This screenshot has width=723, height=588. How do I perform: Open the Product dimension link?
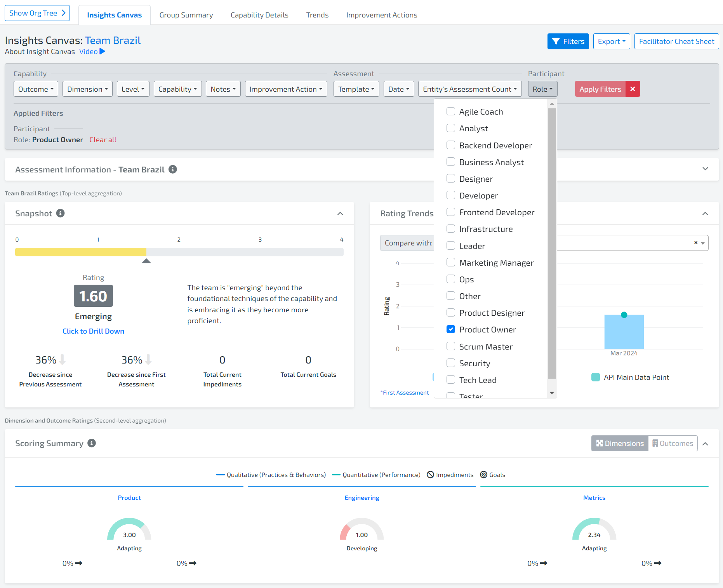point(129,498)
